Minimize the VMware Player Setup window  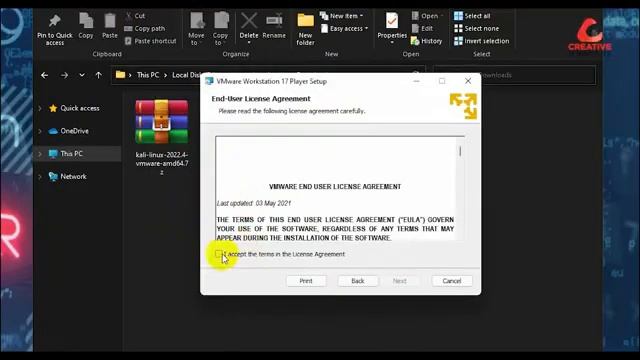(x=416, y=81)
